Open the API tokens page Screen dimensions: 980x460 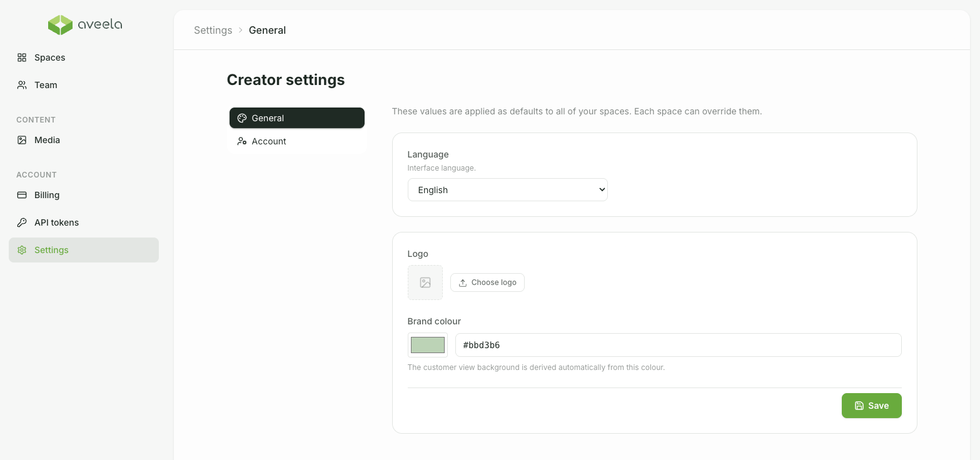pyautogui.click(x=84, y=222)
